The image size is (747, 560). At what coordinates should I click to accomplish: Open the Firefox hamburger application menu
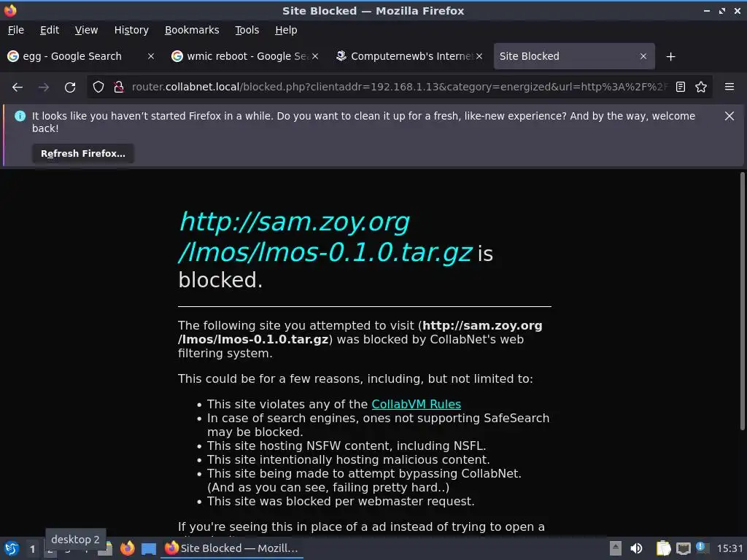[729, 87]
